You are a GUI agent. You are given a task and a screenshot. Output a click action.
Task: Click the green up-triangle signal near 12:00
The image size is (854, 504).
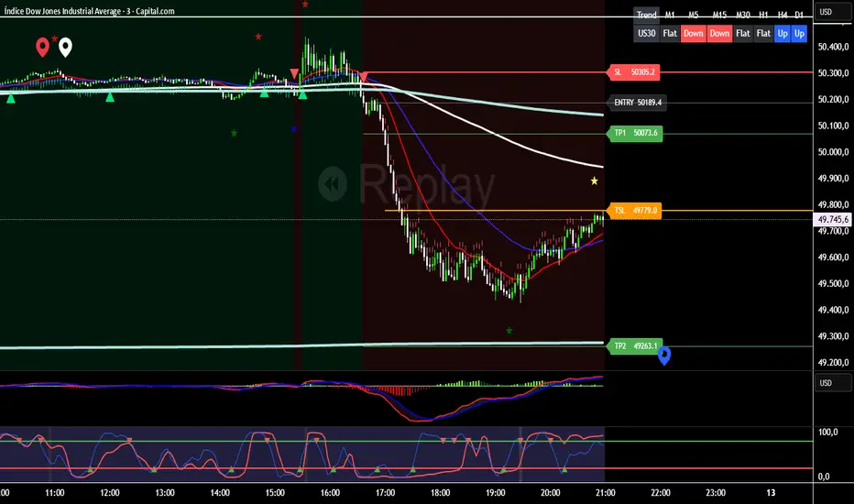110,96
